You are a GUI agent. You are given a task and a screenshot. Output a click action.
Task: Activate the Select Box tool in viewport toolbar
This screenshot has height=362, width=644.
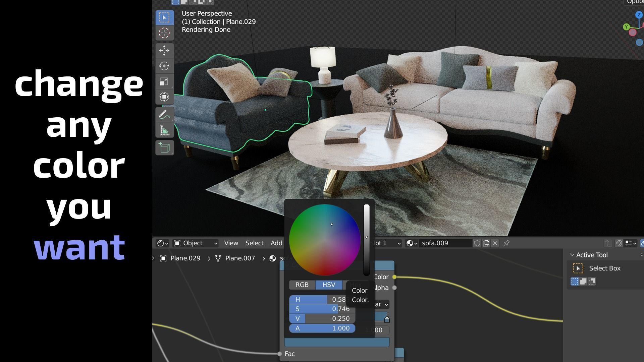pos(164,17)
